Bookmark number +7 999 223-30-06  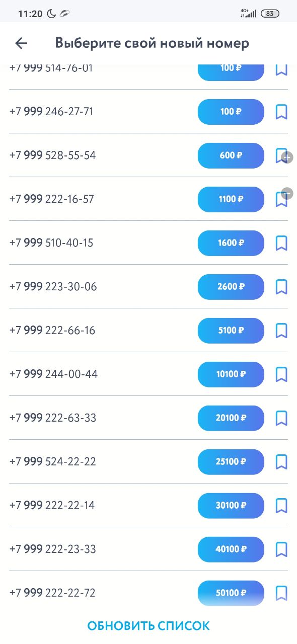pyautogui.click(x=281, y=287)
